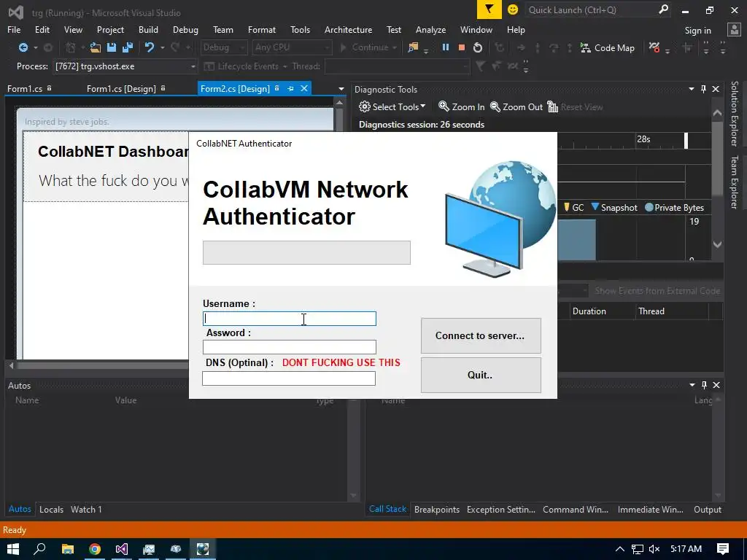This screenshot has width=747, height=560.
Task: Open Solution Explorer side tab
Action: point(735,113)
